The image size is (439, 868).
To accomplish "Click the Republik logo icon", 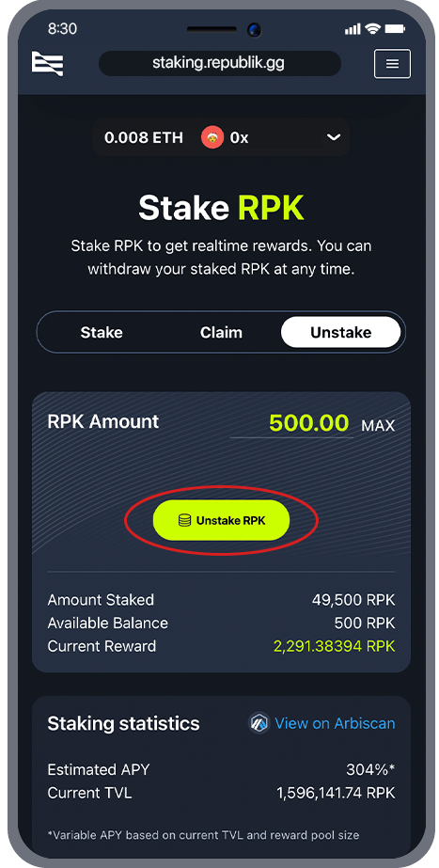I will (x=47, y=63).
